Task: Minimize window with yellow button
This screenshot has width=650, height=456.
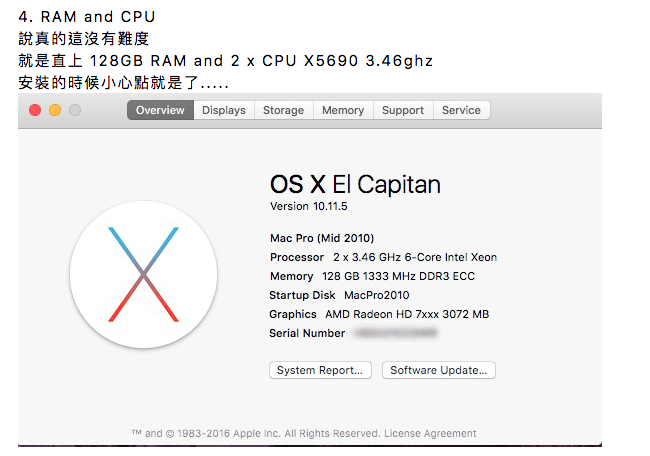Action: [x=55, y=110]
